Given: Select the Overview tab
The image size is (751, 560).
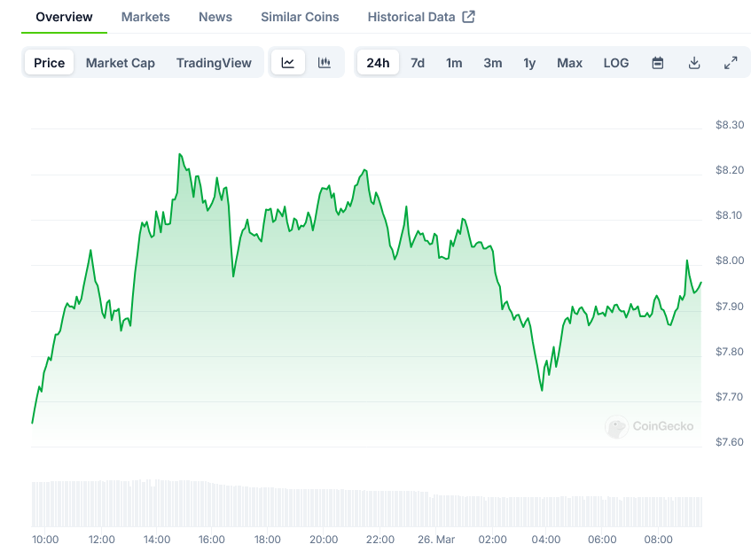Looking at the screenshot, I should [64, 17].
